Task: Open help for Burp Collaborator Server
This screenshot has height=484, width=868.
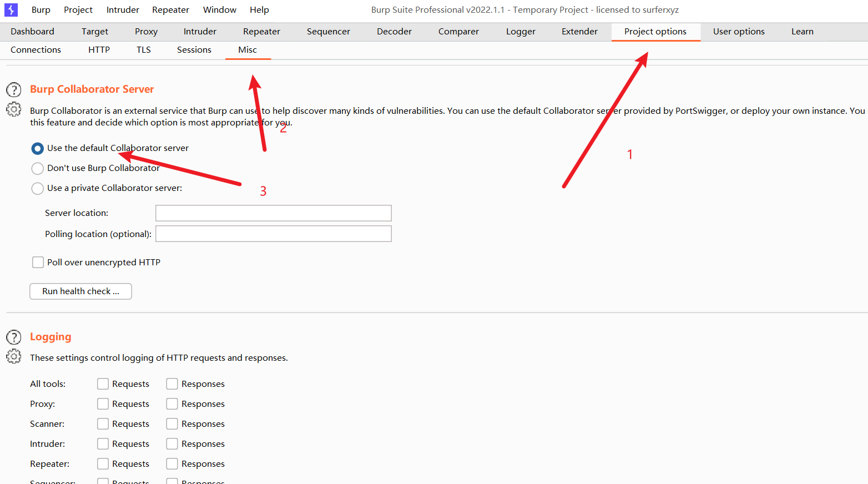Action: tap(14, 90)
